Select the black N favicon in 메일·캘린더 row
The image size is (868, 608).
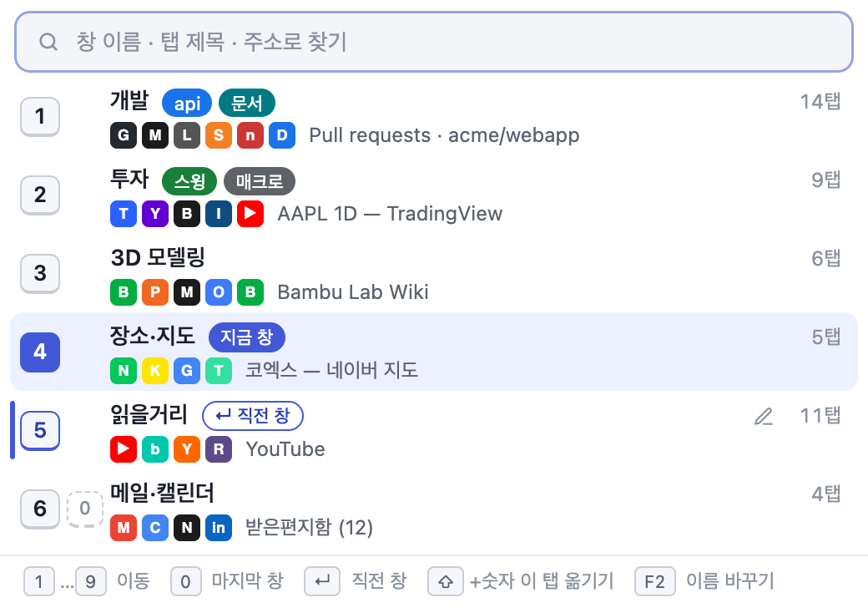coord(187,528)
